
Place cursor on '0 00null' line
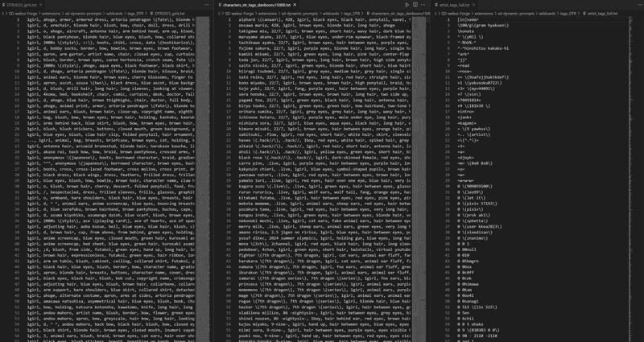tap(468, 249)
